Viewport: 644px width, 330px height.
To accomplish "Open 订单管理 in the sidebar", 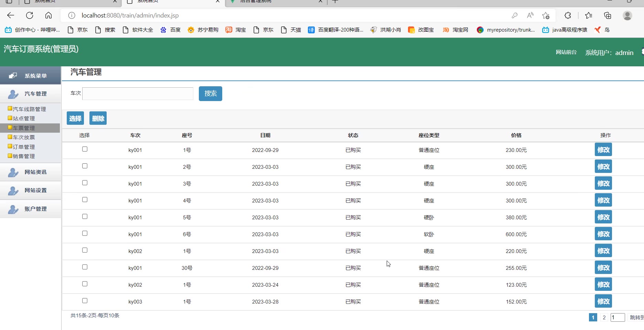I will (x=24, y=147).
